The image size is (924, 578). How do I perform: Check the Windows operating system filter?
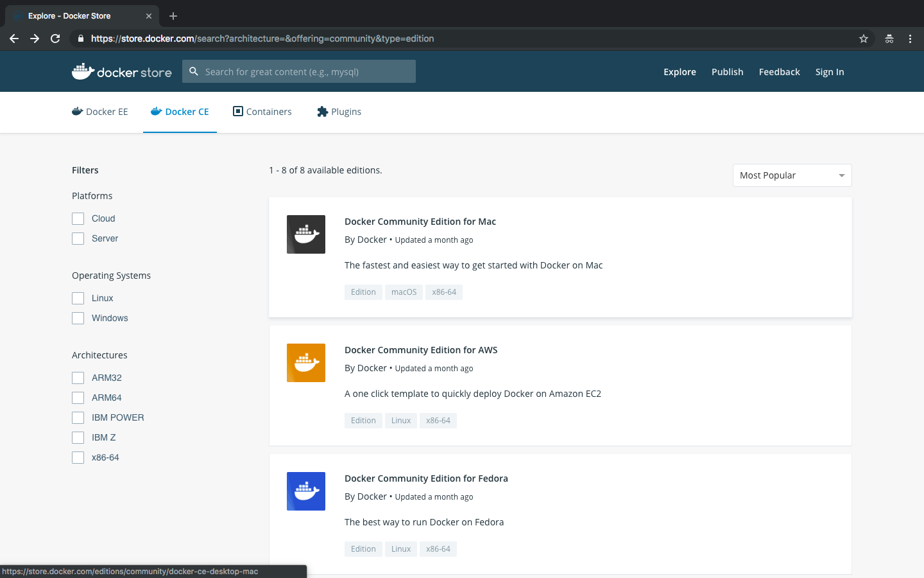pos(78,319)
